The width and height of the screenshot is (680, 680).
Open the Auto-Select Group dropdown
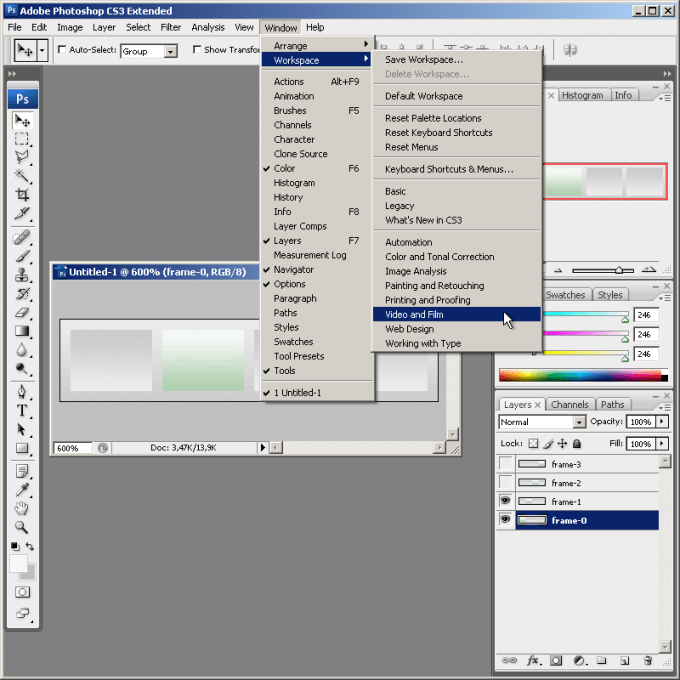pyautogui.click(x=170, y=52)
